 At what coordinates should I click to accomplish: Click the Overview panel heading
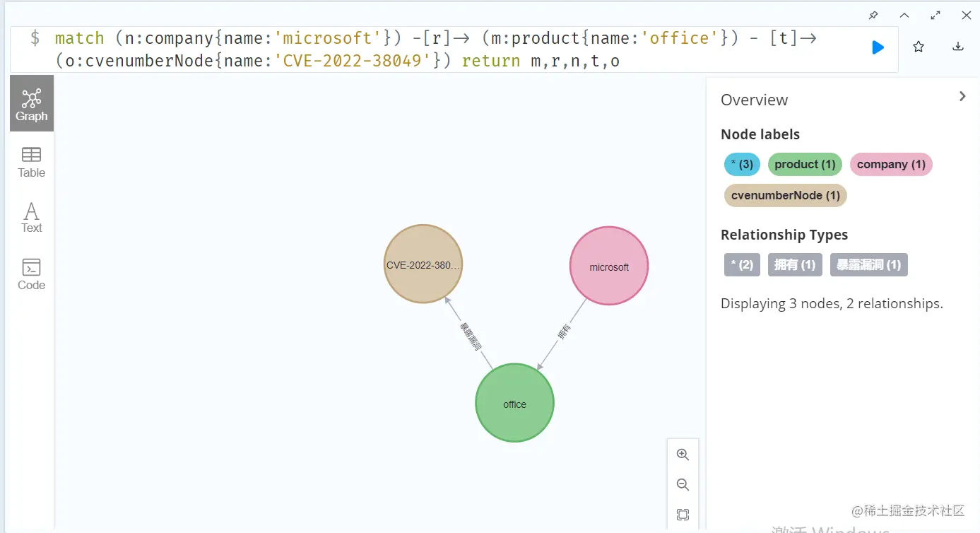pyautogui.click(x=754, y=100)
